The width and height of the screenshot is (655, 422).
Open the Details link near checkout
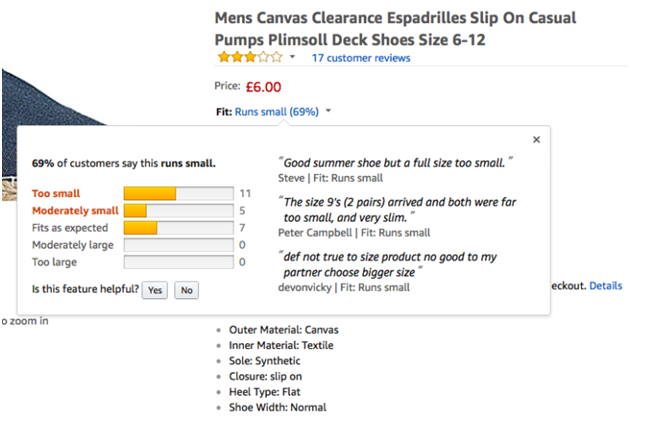click(605, 286)
